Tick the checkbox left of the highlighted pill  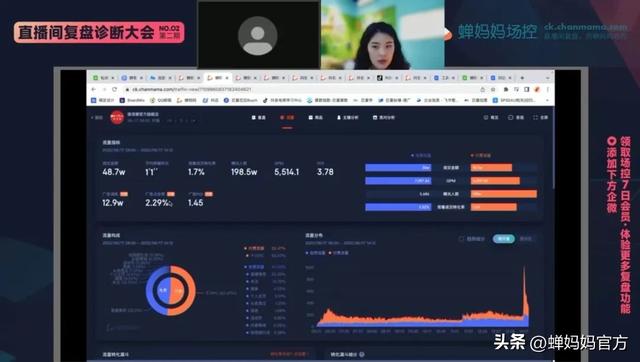(x=461, y=239)
